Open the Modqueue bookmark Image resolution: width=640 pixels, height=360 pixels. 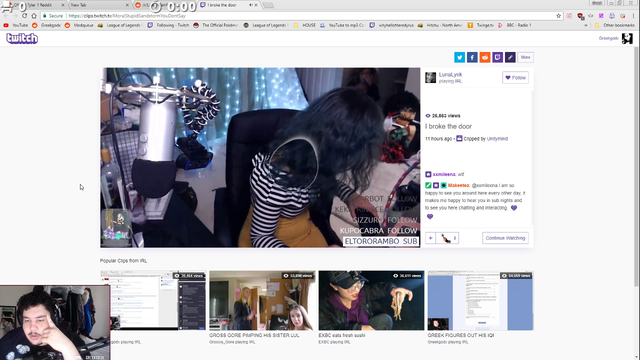(x=79, y=25)
